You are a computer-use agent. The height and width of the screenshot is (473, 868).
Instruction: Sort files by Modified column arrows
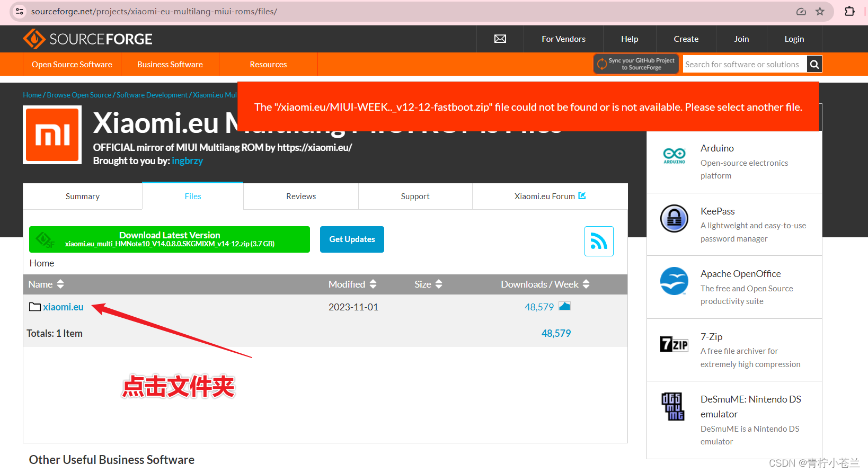(x=373, y=284)
